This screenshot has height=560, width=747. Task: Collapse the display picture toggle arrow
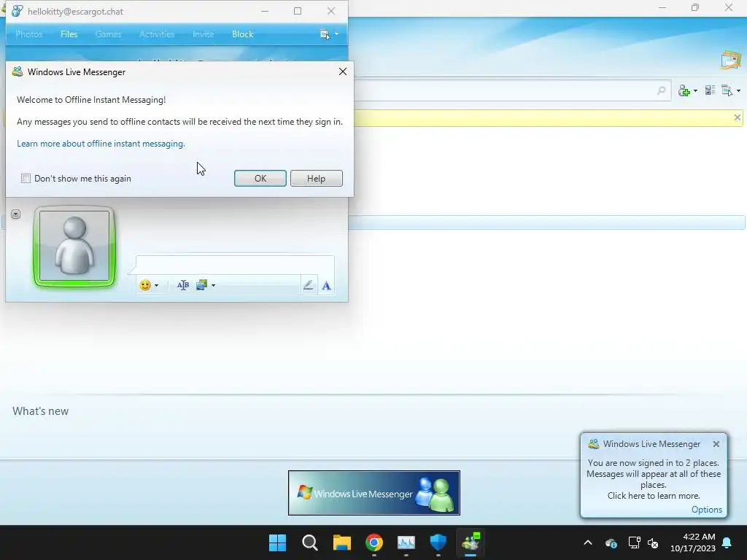point(16,214)
